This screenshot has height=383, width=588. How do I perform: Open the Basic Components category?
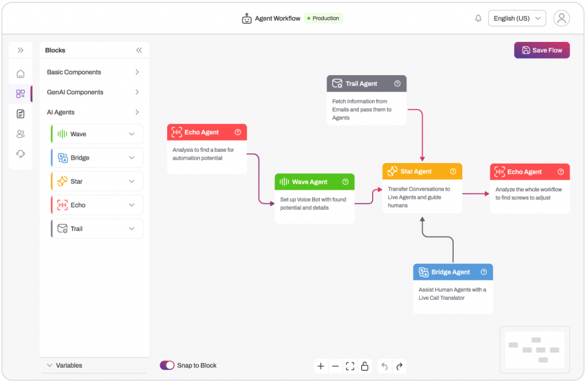[93, 72]
